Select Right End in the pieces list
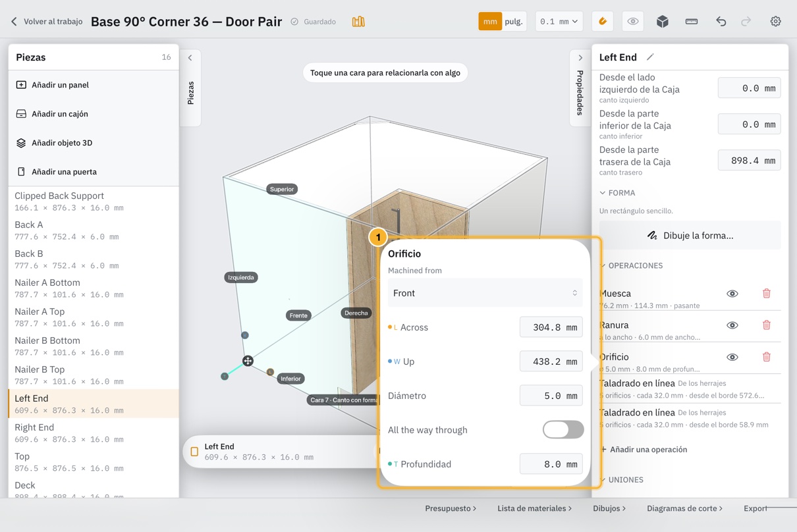The height and width of the screenshot is (532, 797). (x=94, y=433)
